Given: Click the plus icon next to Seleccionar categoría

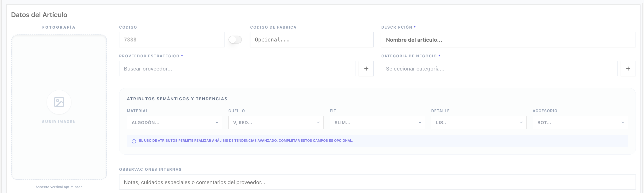Looking at the screenshot, I should tap(628, 68).
